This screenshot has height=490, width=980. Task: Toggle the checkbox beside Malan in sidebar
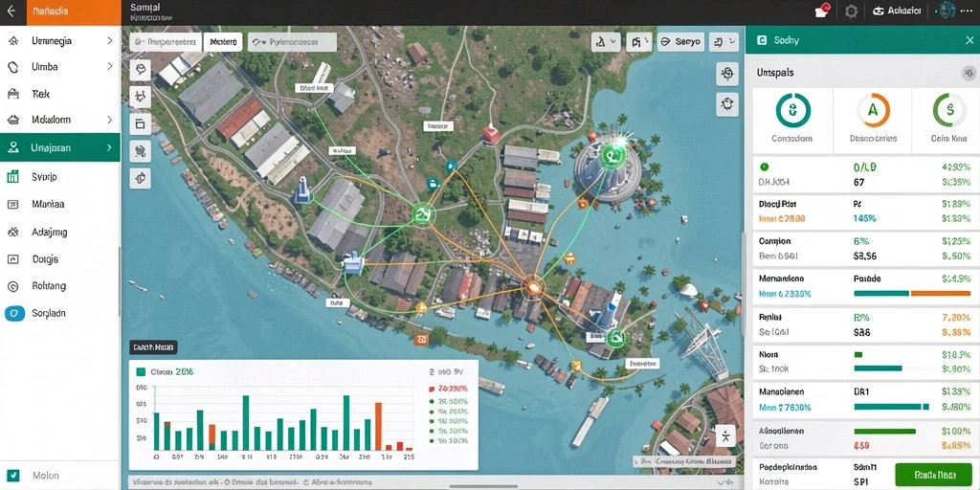pyautogui.click(x=15, y=476)
